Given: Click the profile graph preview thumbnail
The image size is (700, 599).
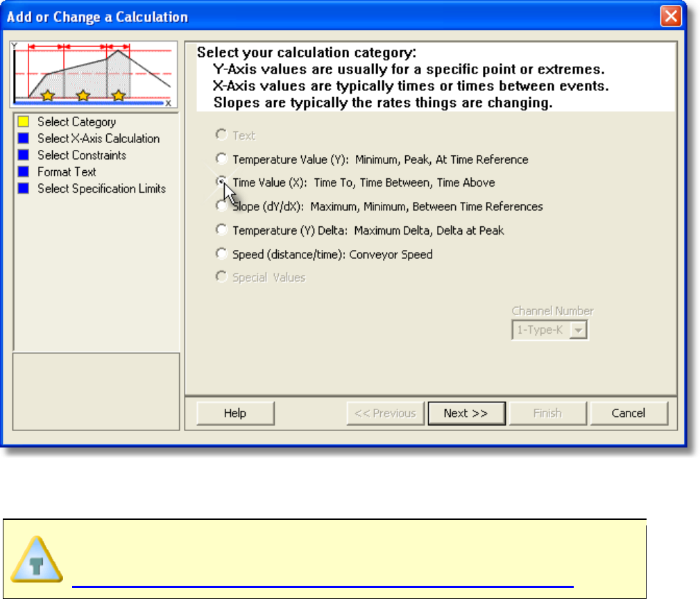Looking at the screenshot, I should (x=94, y=74).
